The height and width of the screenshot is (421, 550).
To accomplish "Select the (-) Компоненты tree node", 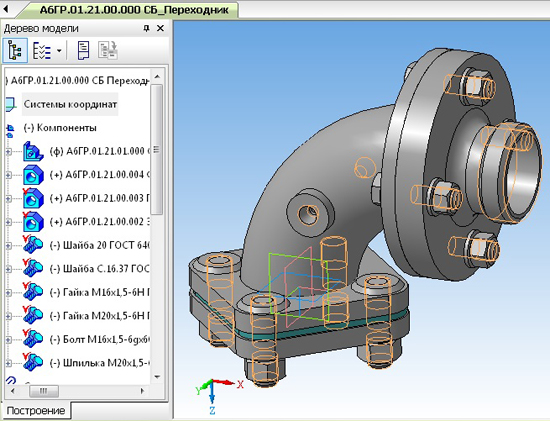I will coord(60,128).
